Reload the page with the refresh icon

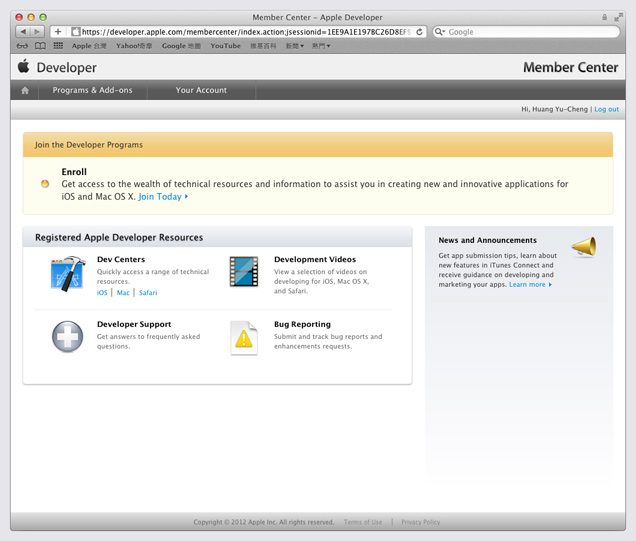pos(419,32)
